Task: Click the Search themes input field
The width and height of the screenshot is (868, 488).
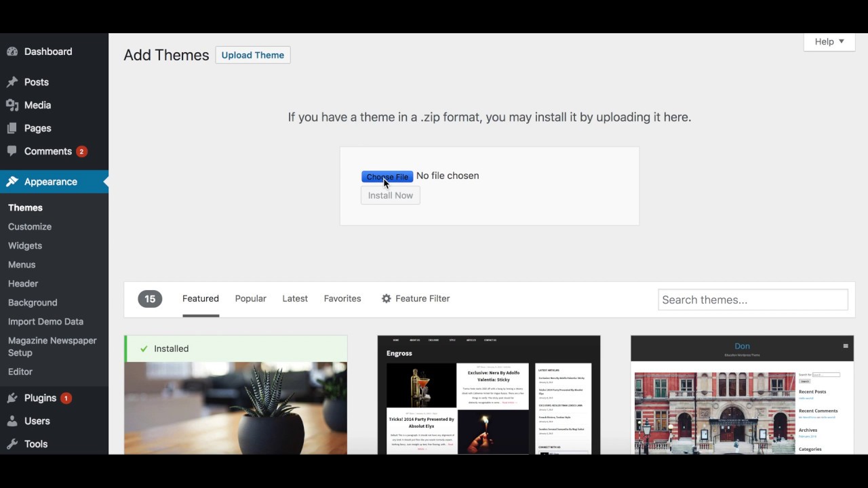Action: point(753,300)
